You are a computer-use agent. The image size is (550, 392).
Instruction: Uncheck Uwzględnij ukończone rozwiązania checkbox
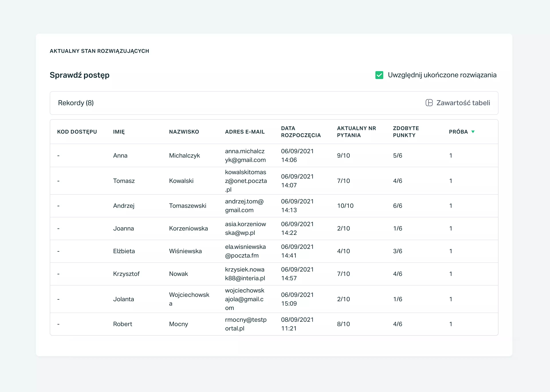(379, 75)
